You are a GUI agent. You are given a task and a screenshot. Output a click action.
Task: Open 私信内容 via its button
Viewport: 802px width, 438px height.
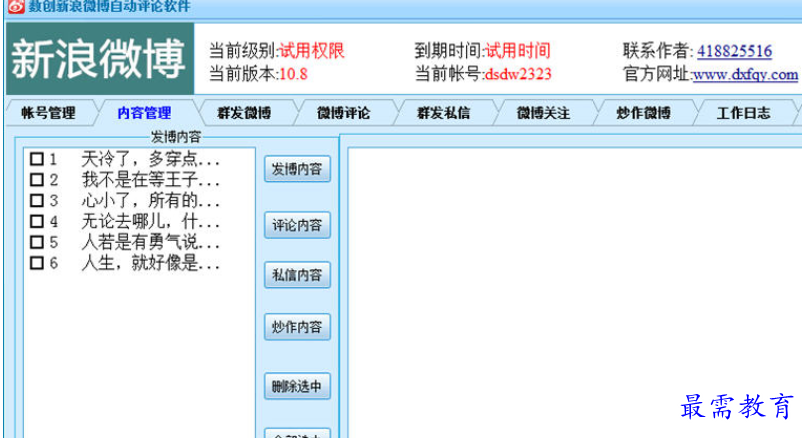point(297,275)
